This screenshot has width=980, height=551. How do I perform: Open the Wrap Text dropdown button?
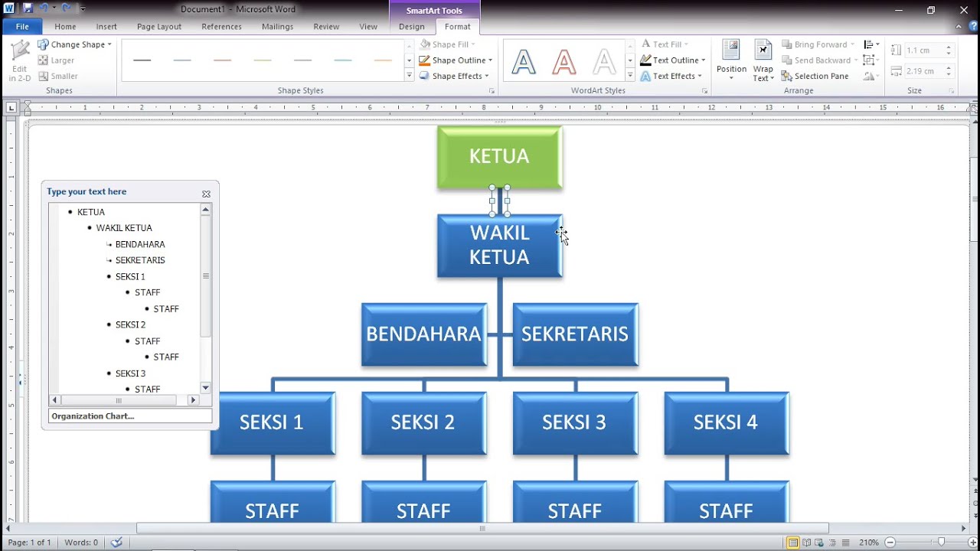[x=763, y=61]
